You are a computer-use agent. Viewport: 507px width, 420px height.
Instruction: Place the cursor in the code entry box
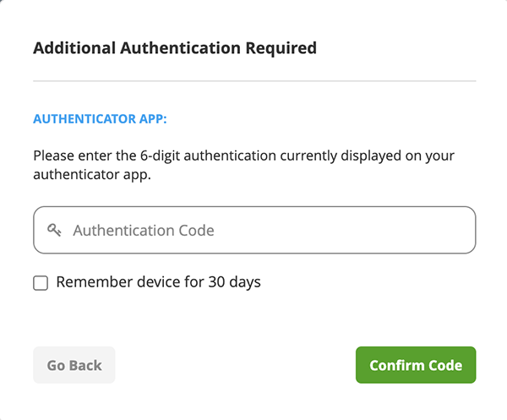click(x=254, y=230)
